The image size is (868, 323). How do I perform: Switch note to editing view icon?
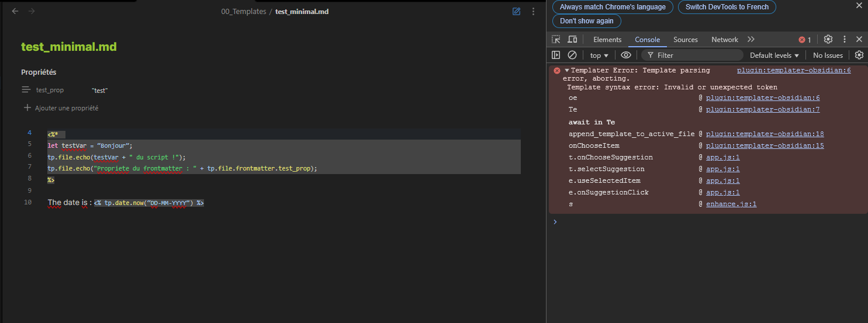(516, 11)
